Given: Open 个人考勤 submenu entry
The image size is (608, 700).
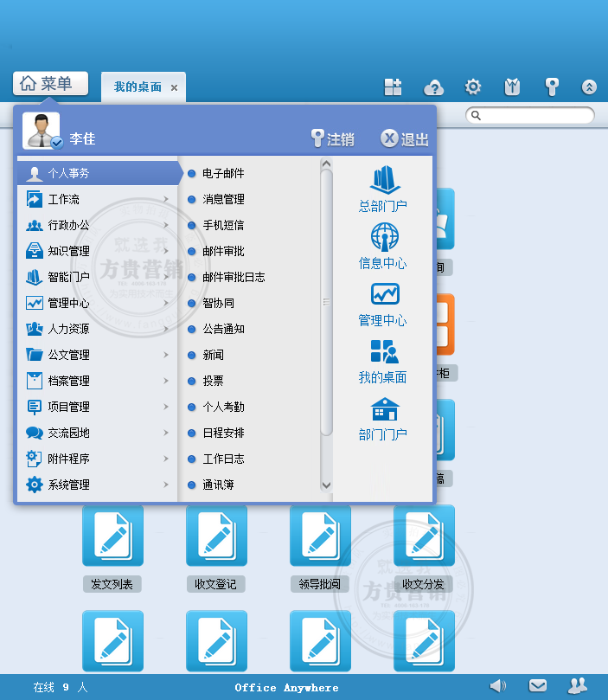Looking at the screenshot, I should tap(223, 407).
